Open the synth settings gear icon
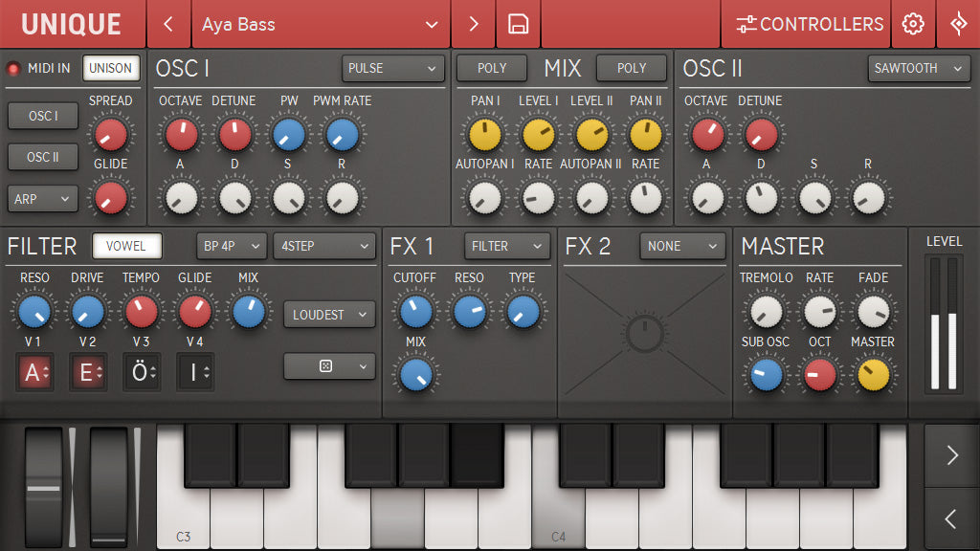This screenshot has height=551, width=980. click(913, 24)
